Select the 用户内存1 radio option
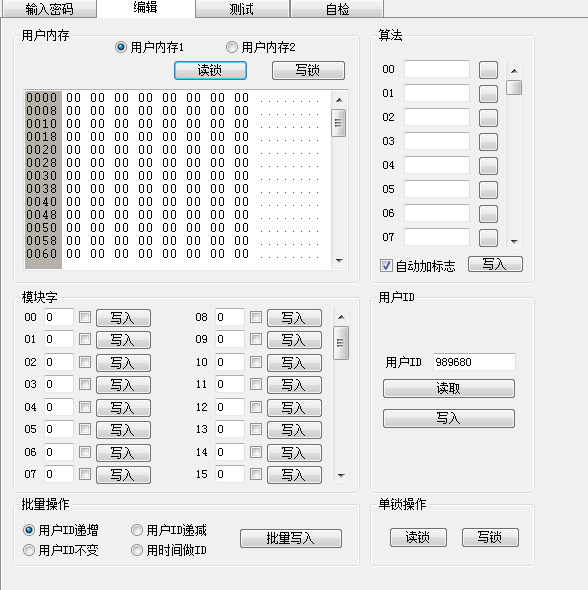Screen dimensions: 588x590 click(149, 47)
